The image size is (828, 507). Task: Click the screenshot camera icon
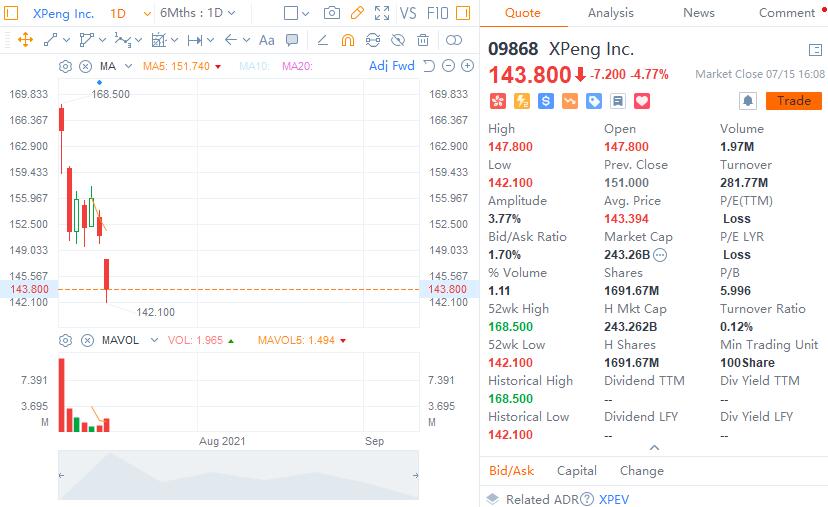[332, 13]
